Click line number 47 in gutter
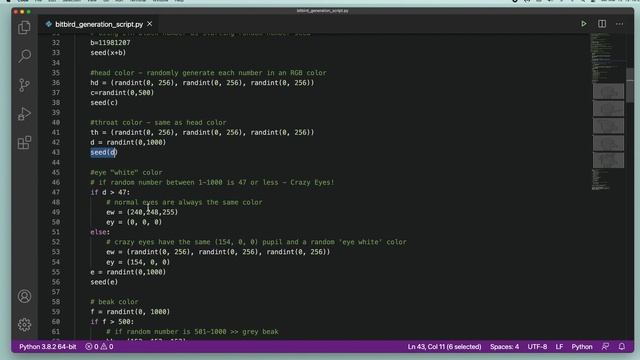640x360 pixels. [56, 192]
